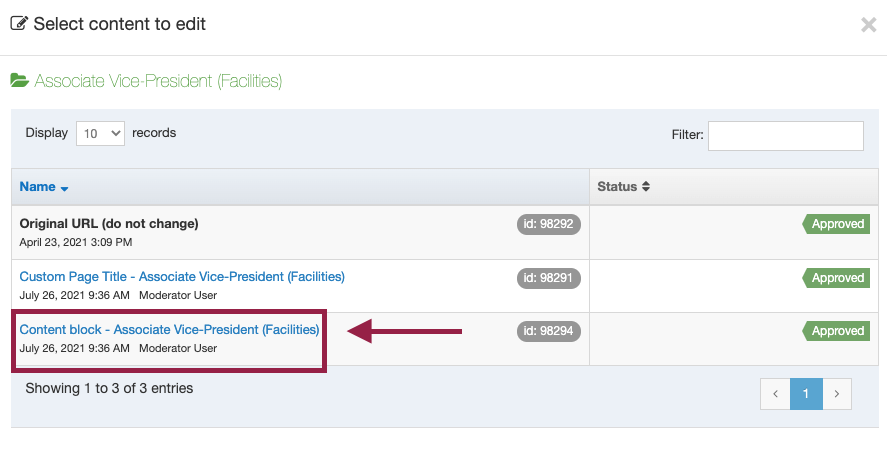The image size is (887, 467).
Task: Go to previous page of entries
Action: 775,394
